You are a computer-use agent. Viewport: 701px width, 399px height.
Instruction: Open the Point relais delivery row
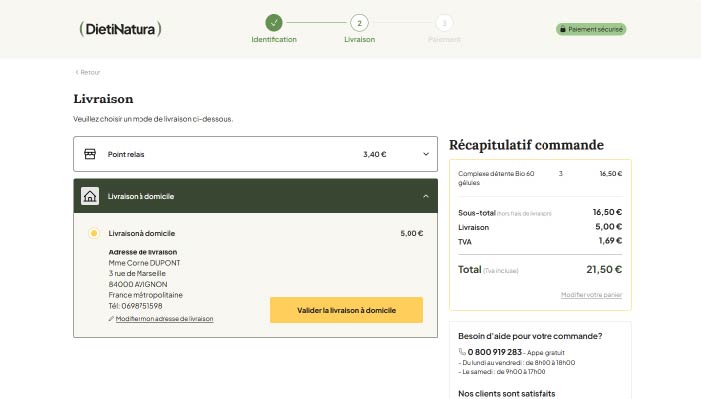255,154
